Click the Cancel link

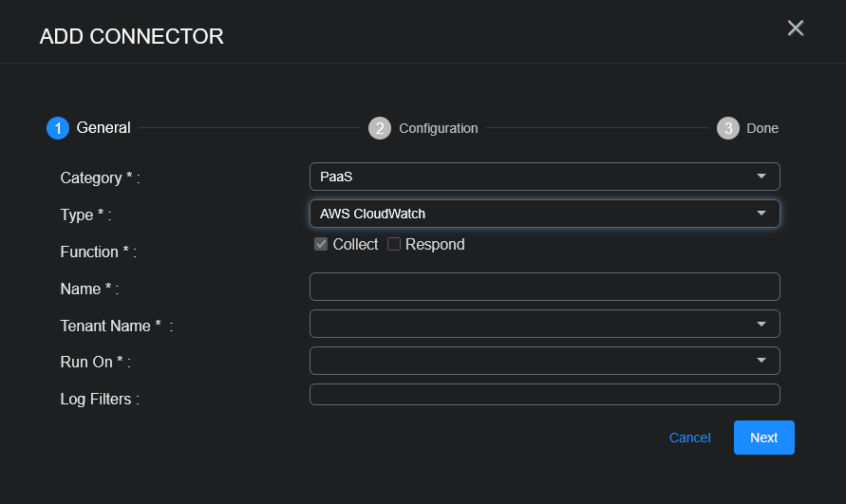[x=689, y=438]
